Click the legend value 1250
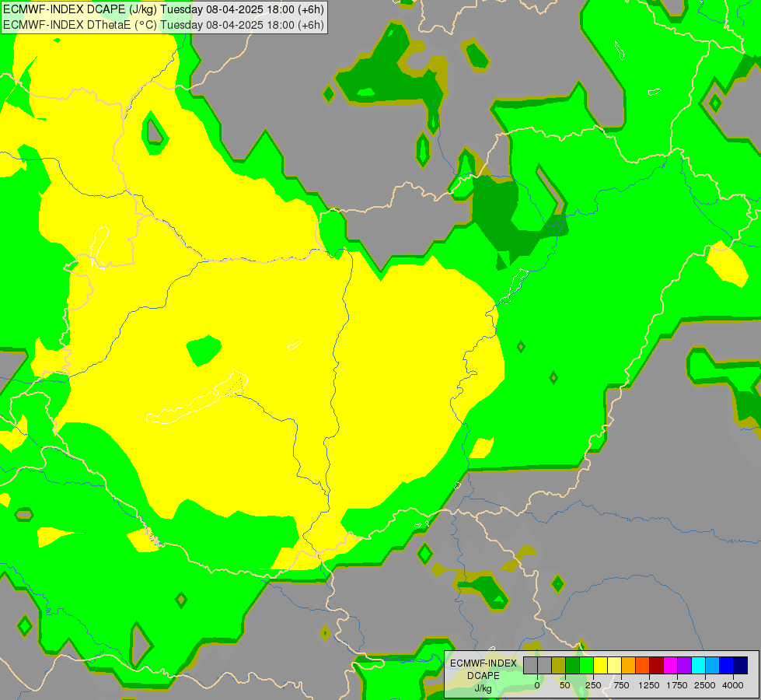761x700 pixels. pyautogui.click(x=649, y=685)
